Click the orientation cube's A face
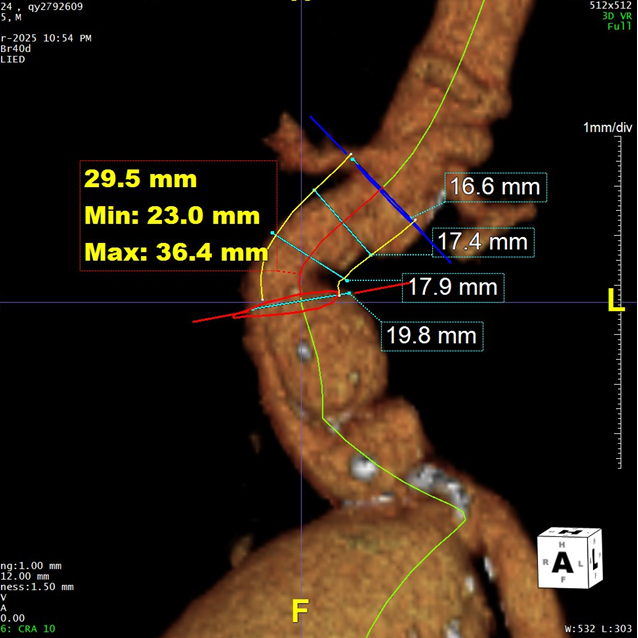The image size is (638, 638). [562, 563]
